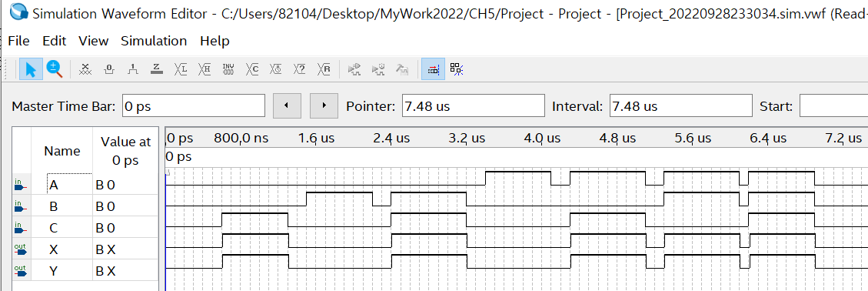Move time bar to previous transition

tap(287, 106)
